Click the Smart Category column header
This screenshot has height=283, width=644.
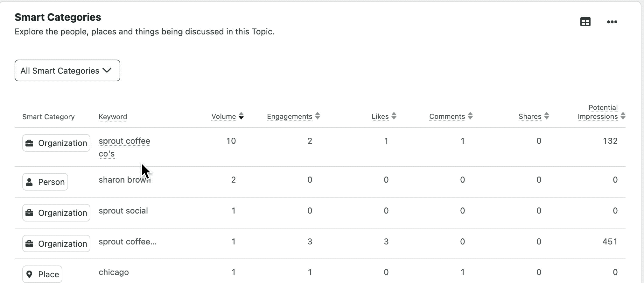click(48, 117)
